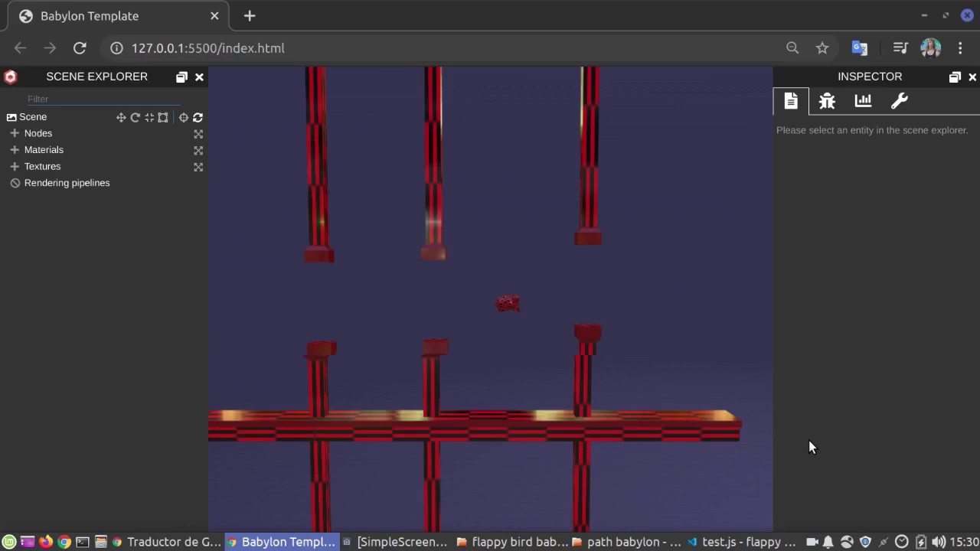The image size is (980, 551).
Task: Open the shield security tray icon
Action: (865, 542)
